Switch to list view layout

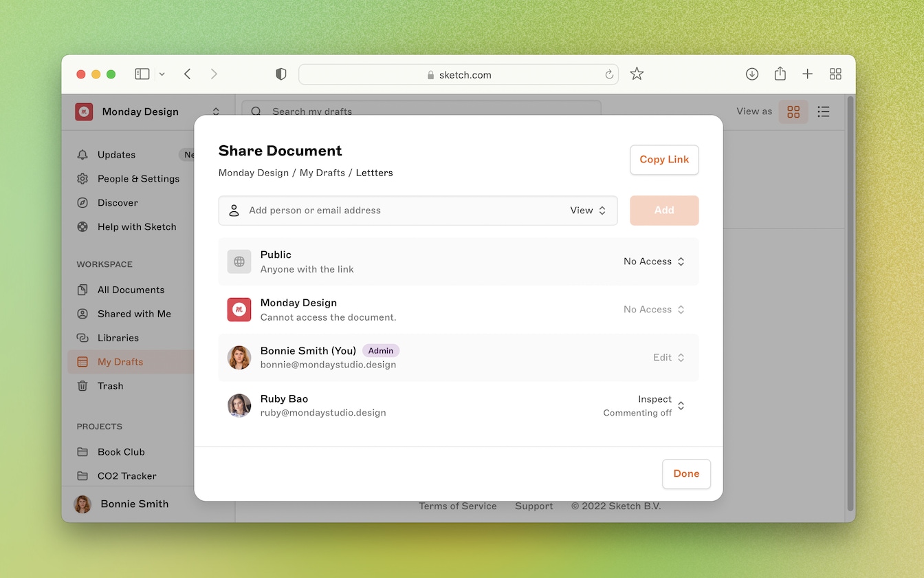[824, 111]
